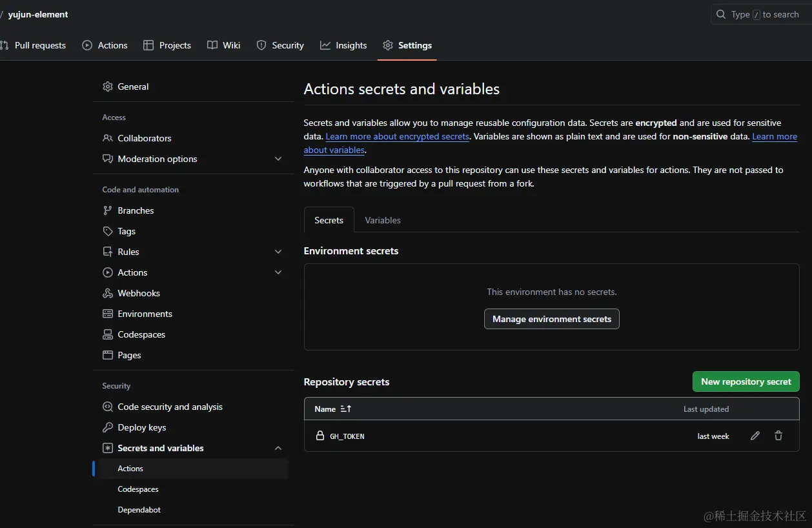Open the Security repository tab
812x528 pixels.
click(280, 45)
